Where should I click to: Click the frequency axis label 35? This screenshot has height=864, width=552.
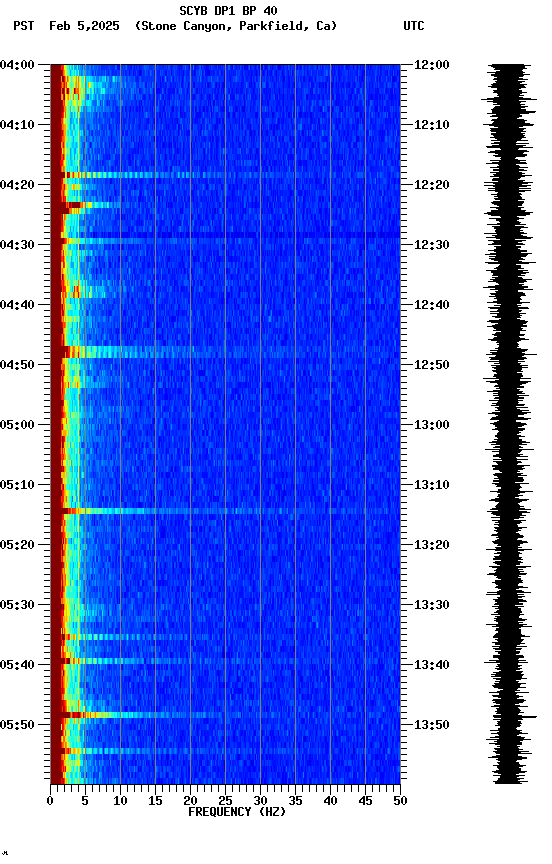pos(295,801)
